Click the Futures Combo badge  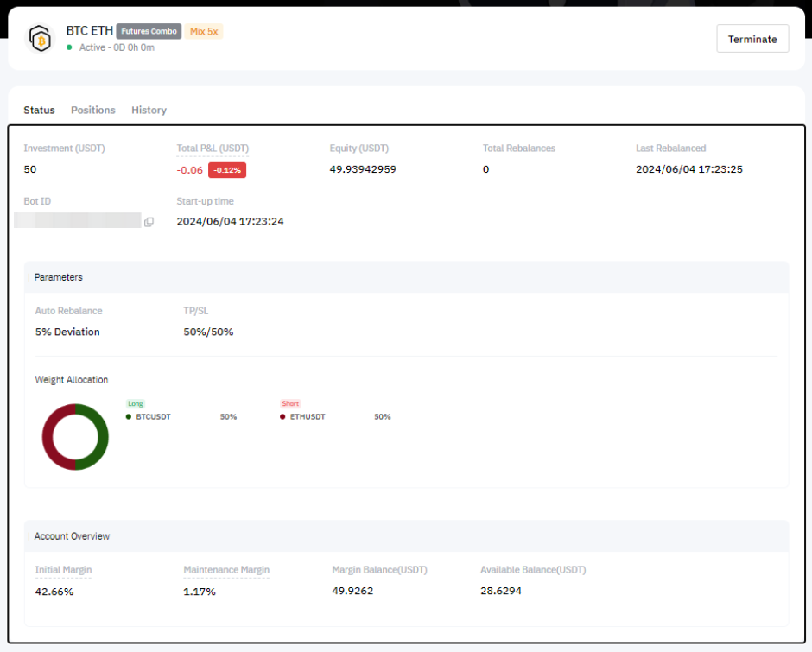[149, 31]
